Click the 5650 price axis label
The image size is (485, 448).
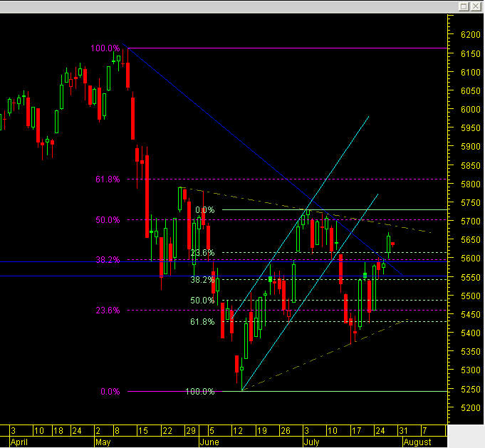[x=470, y=240]
